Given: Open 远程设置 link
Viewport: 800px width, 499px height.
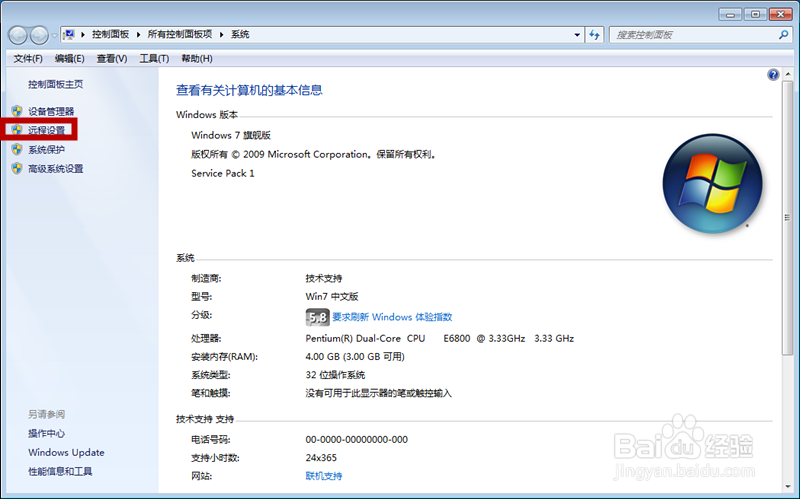Looking at the screenshot, I should (x=46, y=130).
